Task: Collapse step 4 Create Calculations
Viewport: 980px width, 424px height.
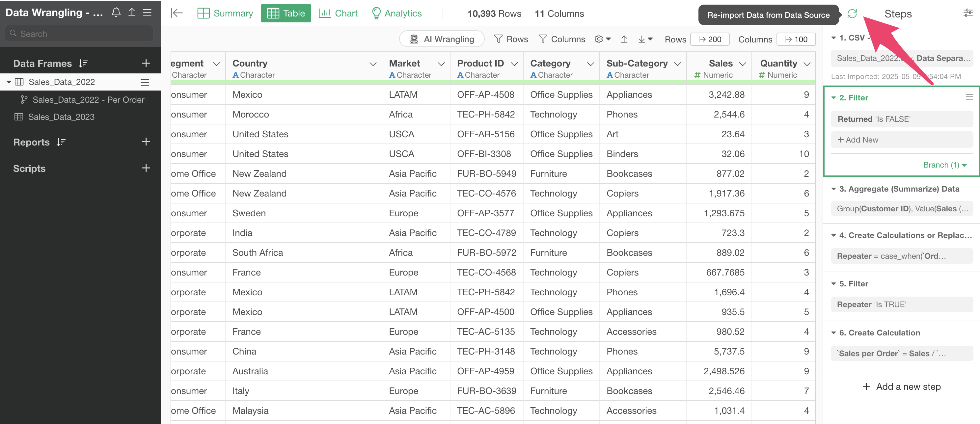Action: [833, 235]
